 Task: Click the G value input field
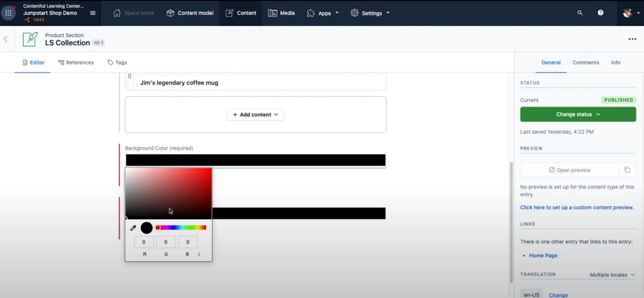pyautogui.click(x=166, y=242)
